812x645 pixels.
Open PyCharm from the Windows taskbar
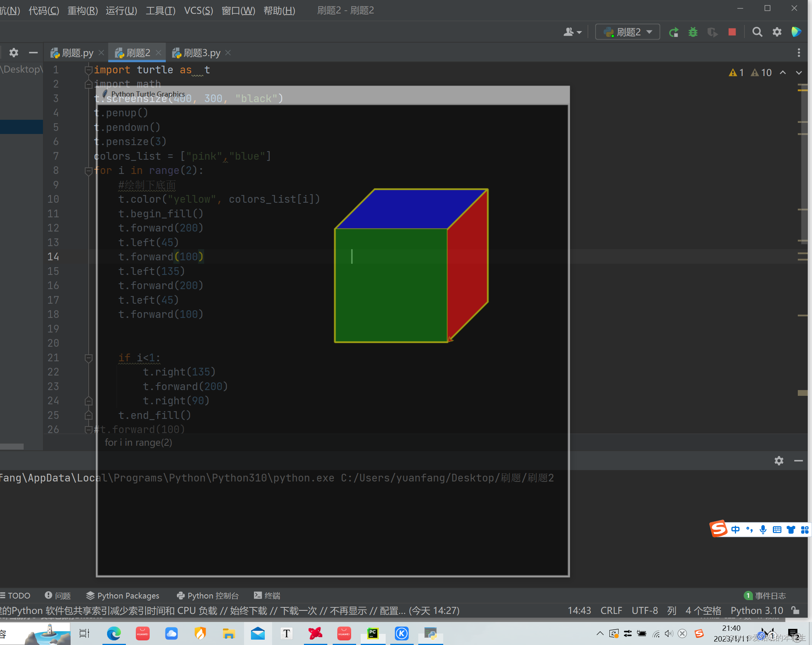[373, 633]
